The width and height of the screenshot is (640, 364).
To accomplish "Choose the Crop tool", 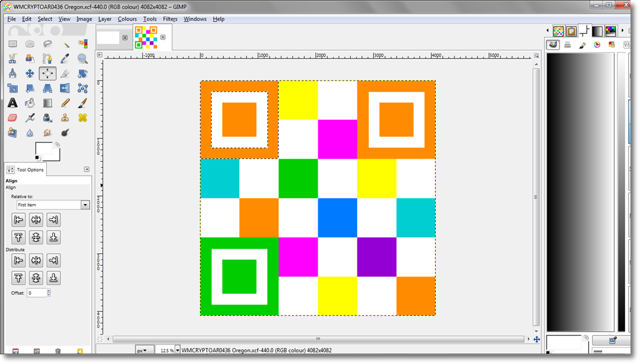I will [x=65, y=73].
